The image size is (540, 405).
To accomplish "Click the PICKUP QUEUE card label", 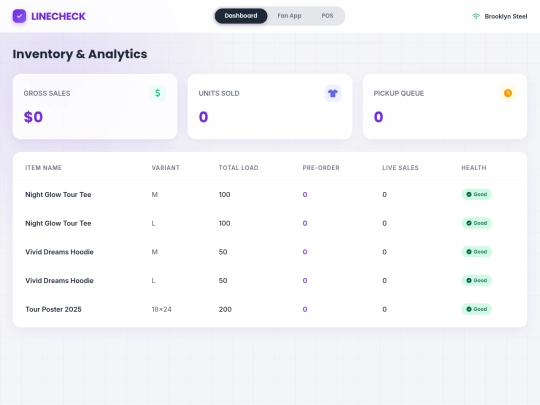I will tap(399, 93).
